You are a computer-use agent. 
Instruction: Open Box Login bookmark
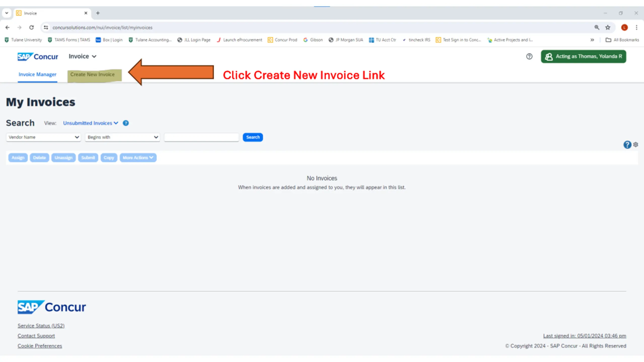point(109,40)
